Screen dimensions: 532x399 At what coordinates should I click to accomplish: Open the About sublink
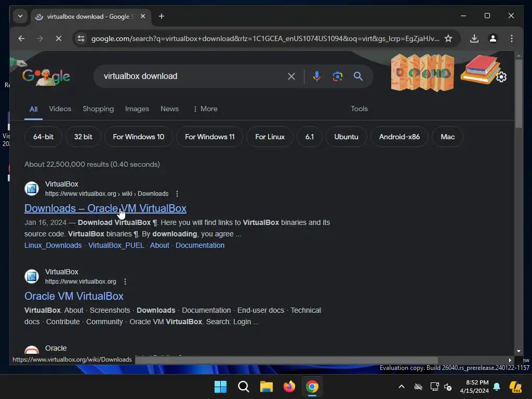click(159, 245)
